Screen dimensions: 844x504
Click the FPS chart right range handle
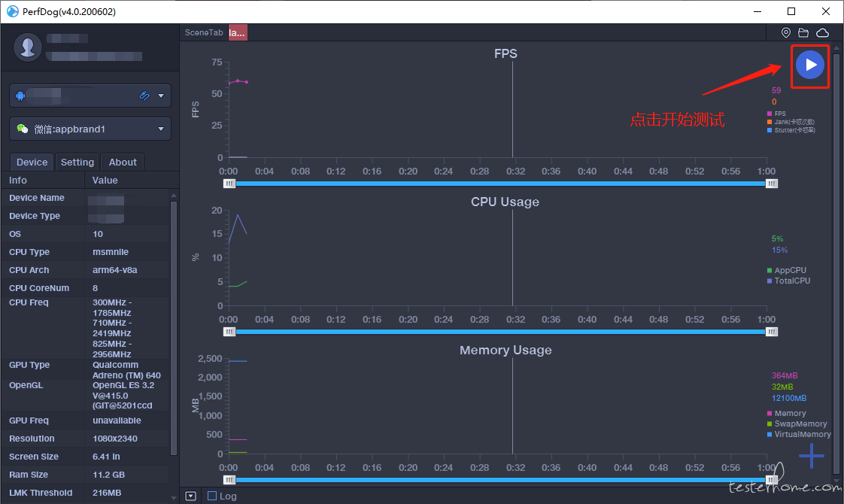[771, 184]
